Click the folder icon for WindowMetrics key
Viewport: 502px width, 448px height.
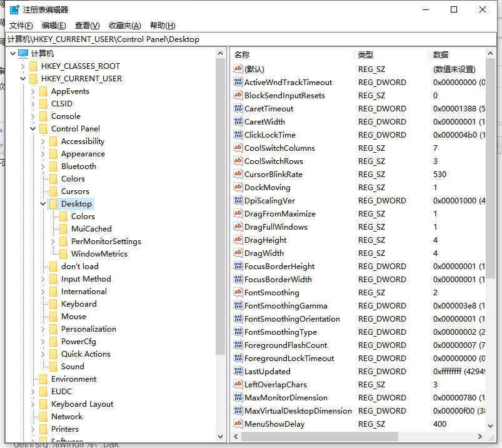pos(63,253)
